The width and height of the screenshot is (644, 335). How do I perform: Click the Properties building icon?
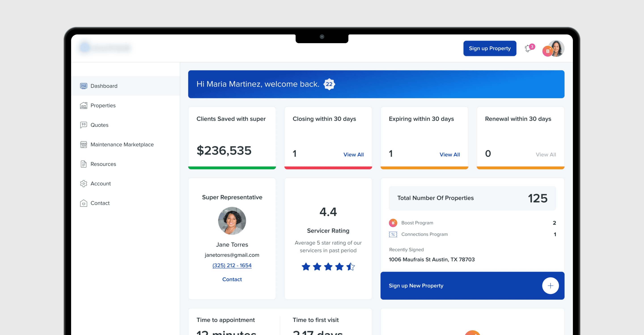pyautogui.click(x=83, y=106)
